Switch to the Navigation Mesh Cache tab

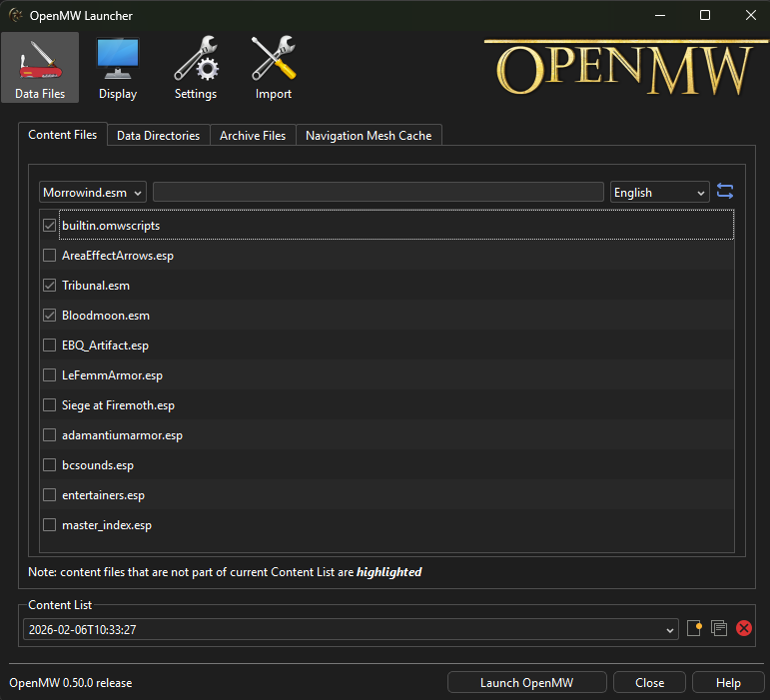pyautogui.click(x=369, y=136)
